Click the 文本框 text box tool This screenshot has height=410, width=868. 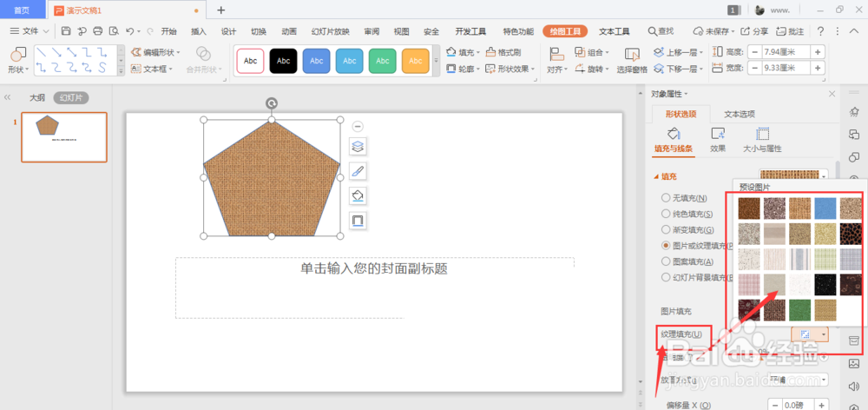point(152,69)
